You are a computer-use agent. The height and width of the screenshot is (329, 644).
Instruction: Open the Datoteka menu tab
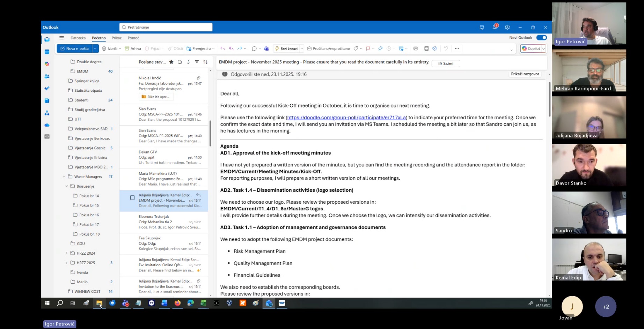(x=78, y=38)
